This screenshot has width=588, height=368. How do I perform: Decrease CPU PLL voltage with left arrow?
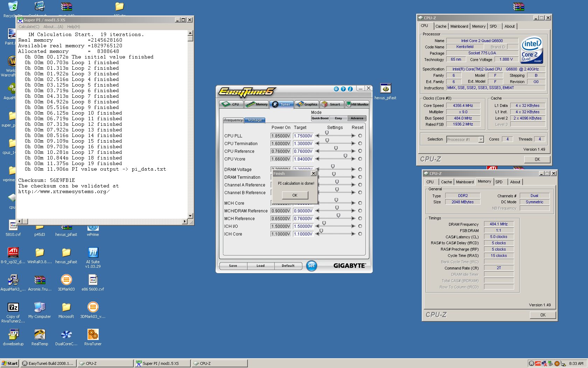click(x=317, y=136)
